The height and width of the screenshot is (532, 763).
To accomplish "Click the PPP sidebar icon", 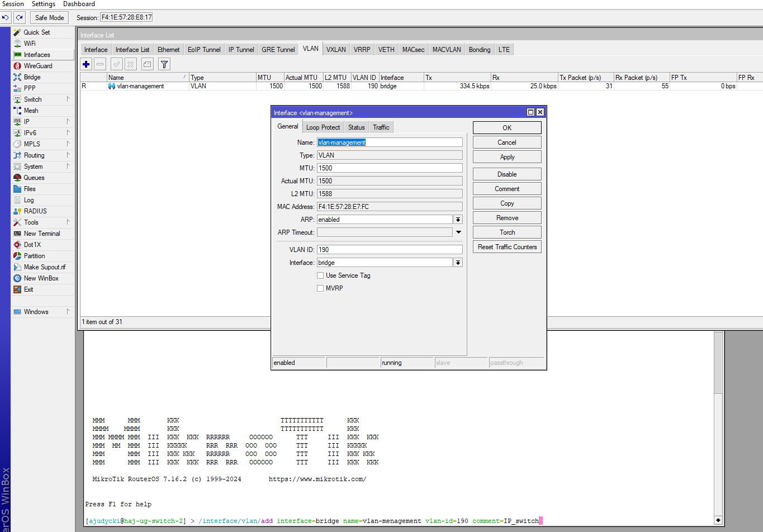I will [17, 88].
